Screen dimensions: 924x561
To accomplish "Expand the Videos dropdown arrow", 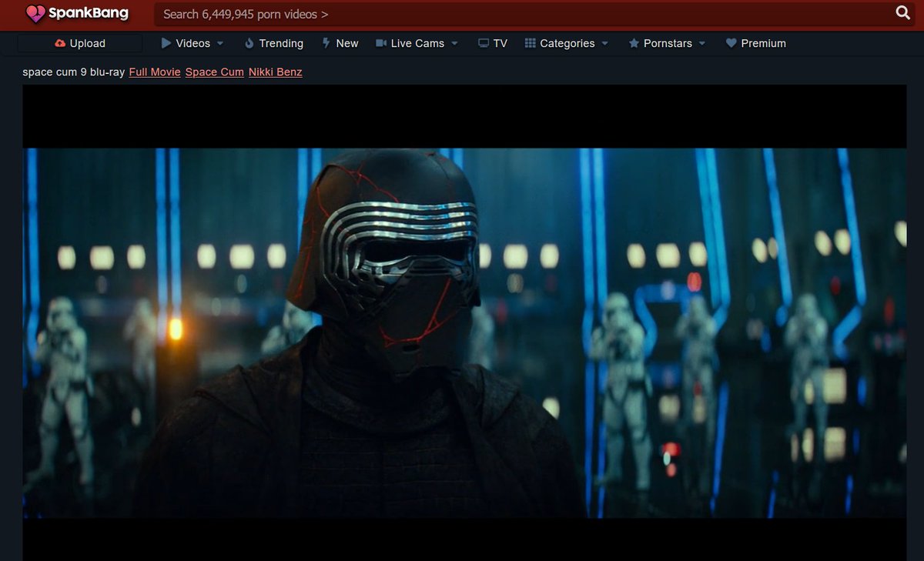I will 220,44.
